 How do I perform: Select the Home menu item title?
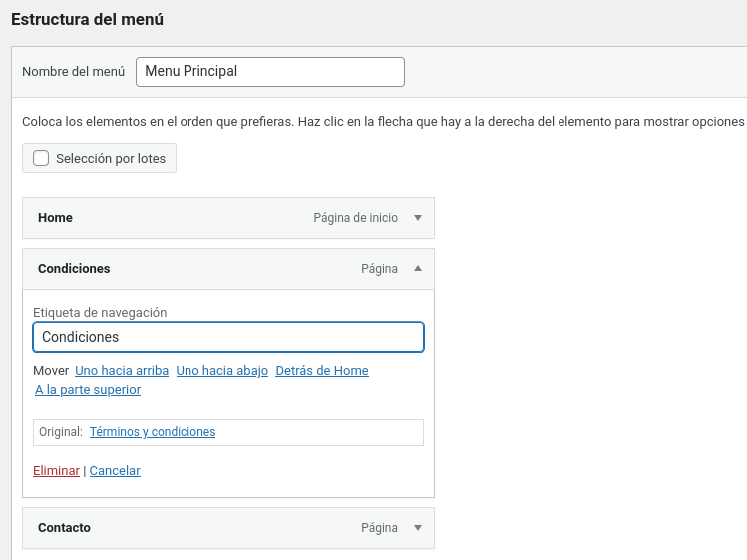coord(55,218)
